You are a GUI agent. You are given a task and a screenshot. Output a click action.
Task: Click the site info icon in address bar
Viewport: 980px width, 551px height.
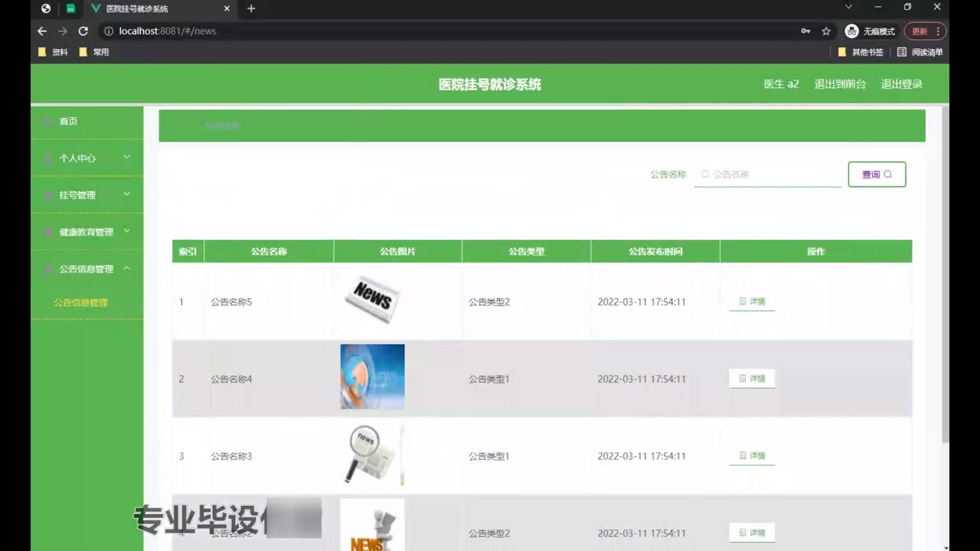(108, 31)
